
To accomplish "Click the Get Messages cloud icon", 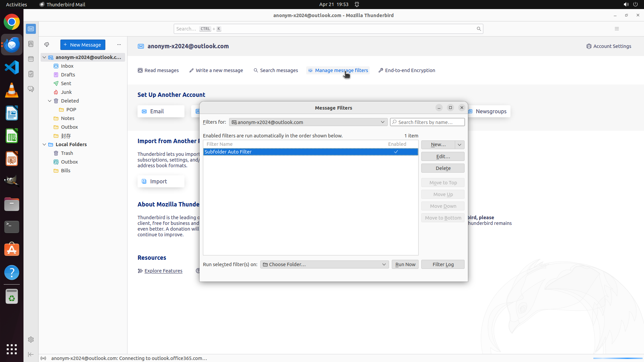I will [47, 45].
